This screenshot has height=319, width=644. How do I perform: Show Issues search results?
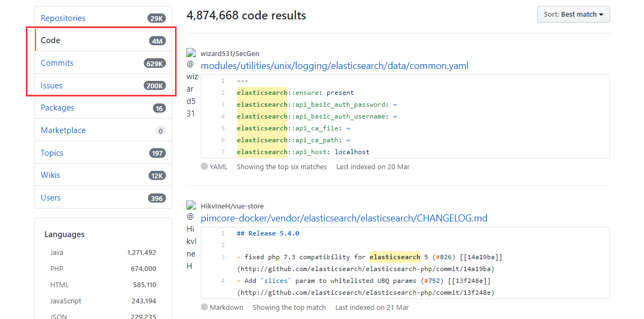[52, 86]
